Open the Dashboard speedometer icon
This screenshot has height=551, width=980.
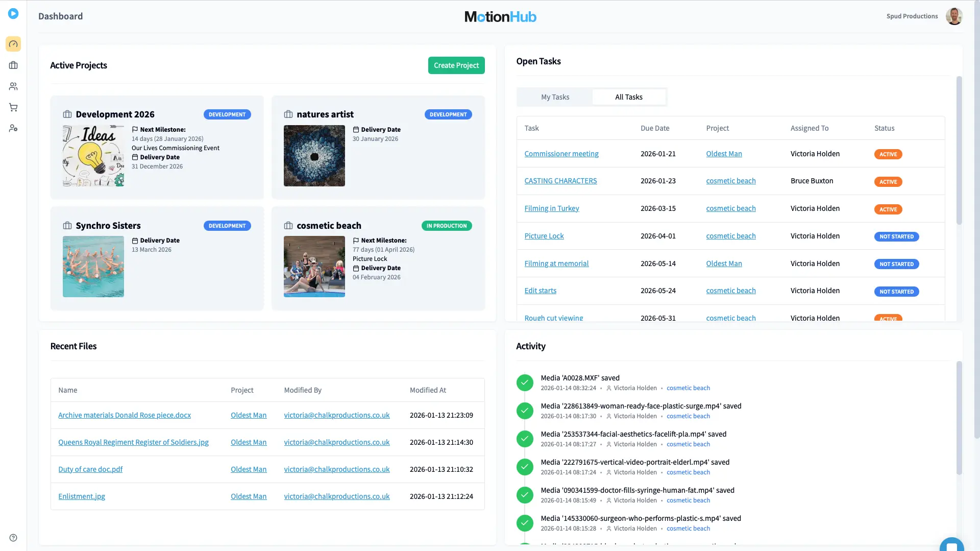pyautogui.click(x=13, y=44)
